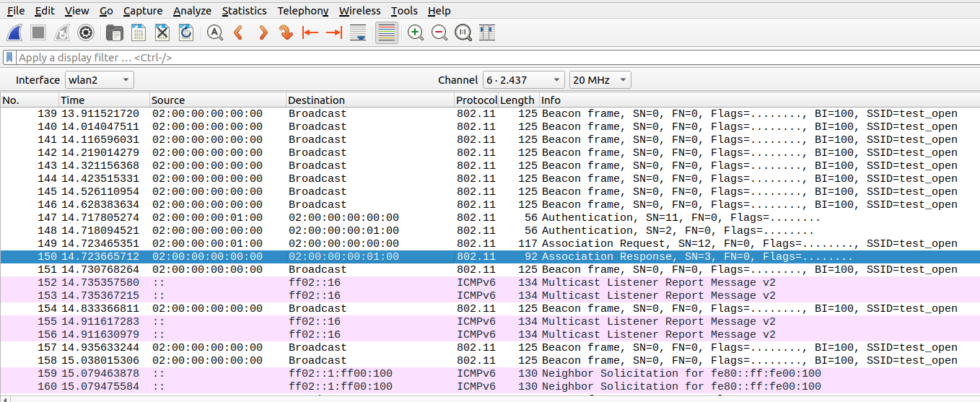Click the display filter input field
Viewport: 980px width, 402px height.
click(491, 58)
